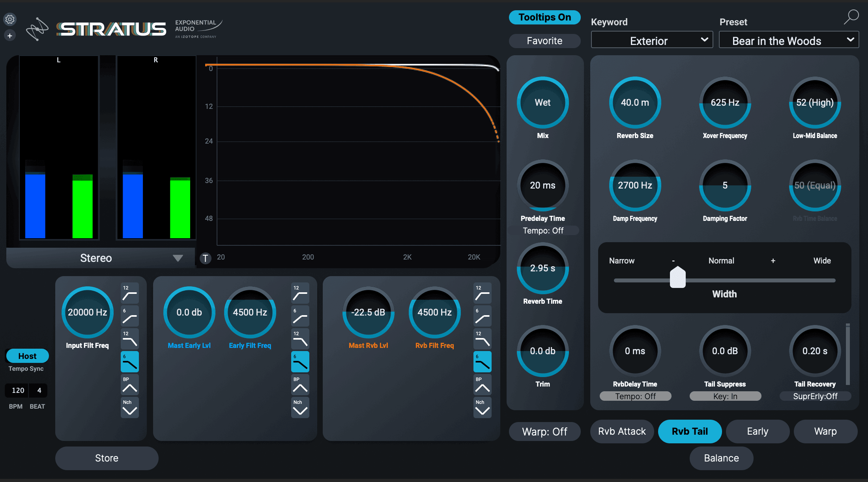This screenshot has height=482, width=868.
Task: Toggle Key: In under Tail Suppress
Action: (x=725, y=396)
